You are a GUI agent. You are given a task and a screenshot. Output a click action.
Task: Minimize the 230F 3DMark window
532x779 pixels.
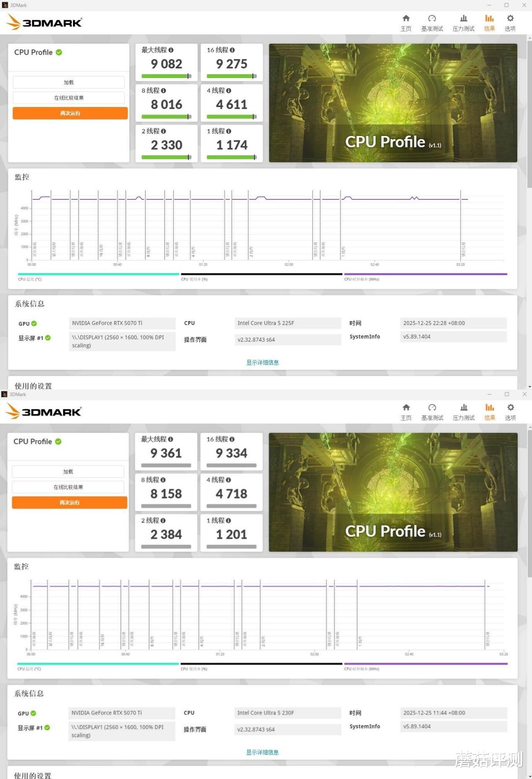[x=489, y=394]
